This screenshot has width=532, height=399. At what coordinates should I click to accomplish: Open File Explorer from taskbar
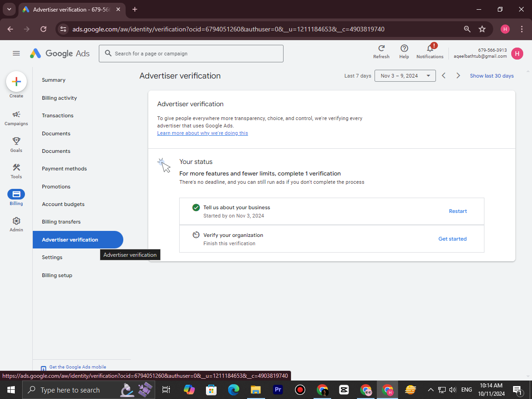(x=255, y=390)
